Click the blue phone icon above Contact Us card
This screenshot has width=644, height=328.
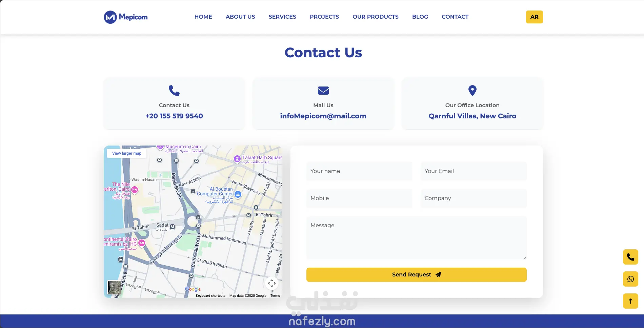coord(174,91)
